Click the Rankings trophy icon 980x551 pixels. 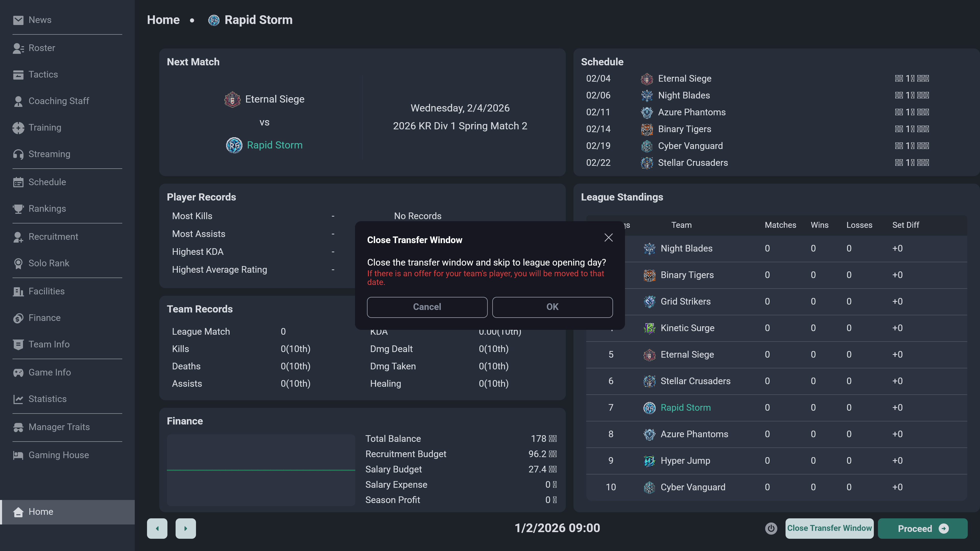18,209
